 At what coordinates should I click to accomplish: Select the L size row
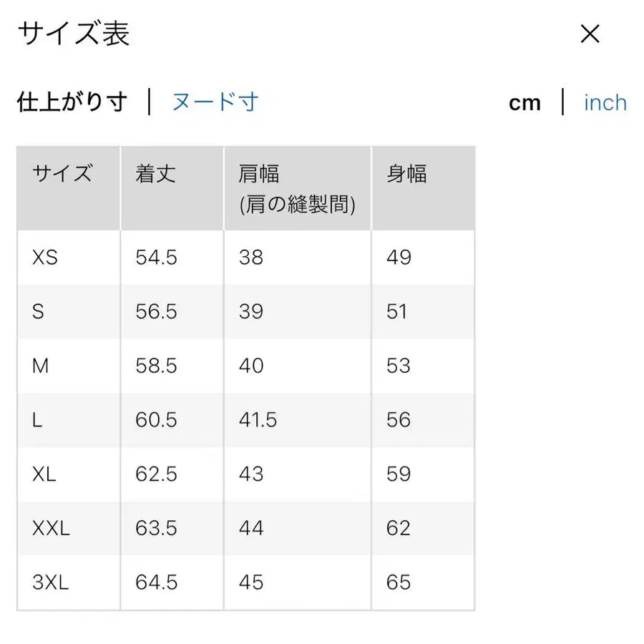coord(39,420)
